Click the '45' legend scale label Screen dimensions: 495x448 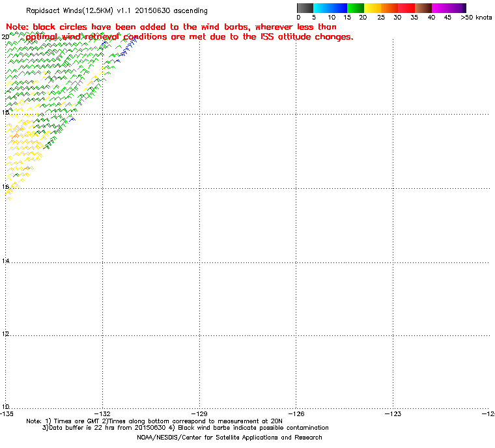tap(447, 18)
